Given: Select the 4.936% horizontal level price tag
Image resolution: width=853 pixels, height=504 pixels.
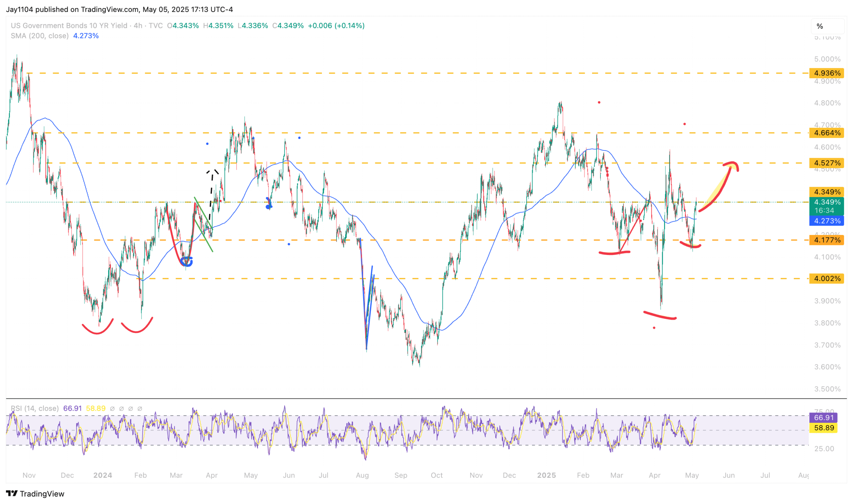Looking at the screenshot, I should click(826, 73).
